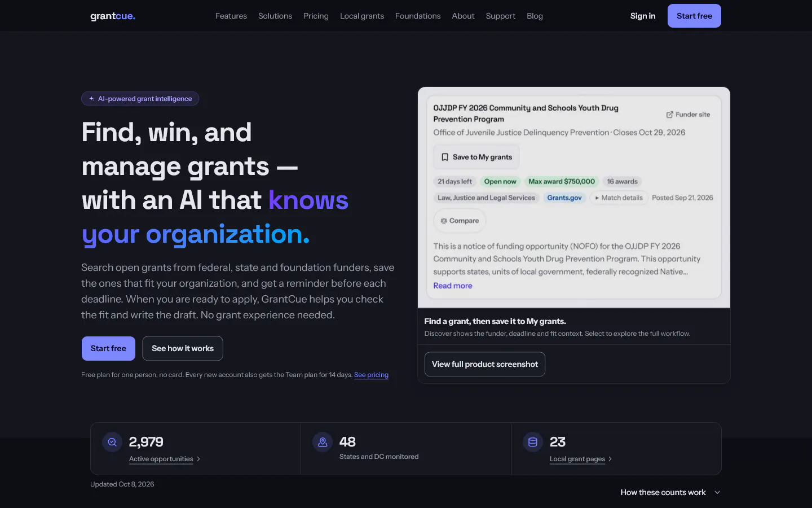Open the Blog link
The width and height of the screenshot is (812, 508).
535,16
